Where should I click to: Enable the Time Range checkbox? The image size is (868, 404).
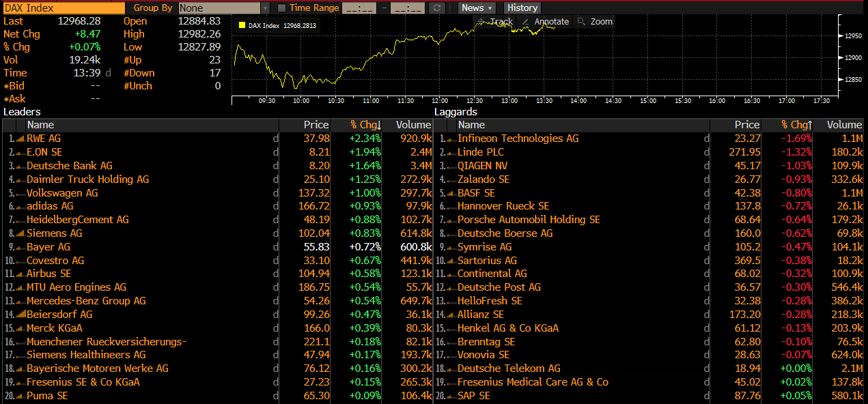282,8
